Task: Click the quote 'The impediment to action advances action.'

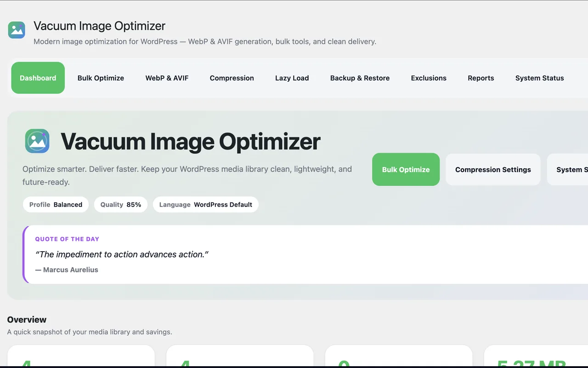Action: pos(122,254)
